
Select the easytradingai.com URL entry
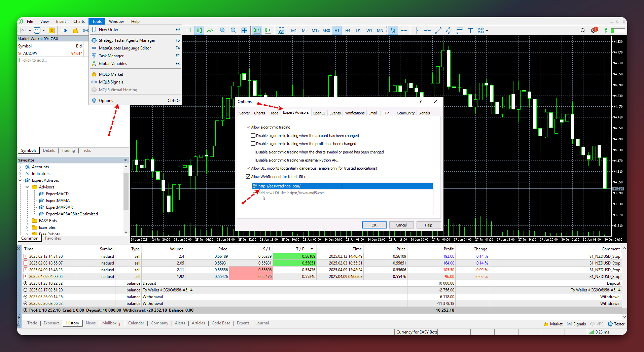pyautogui.click(x=342, y=186)
